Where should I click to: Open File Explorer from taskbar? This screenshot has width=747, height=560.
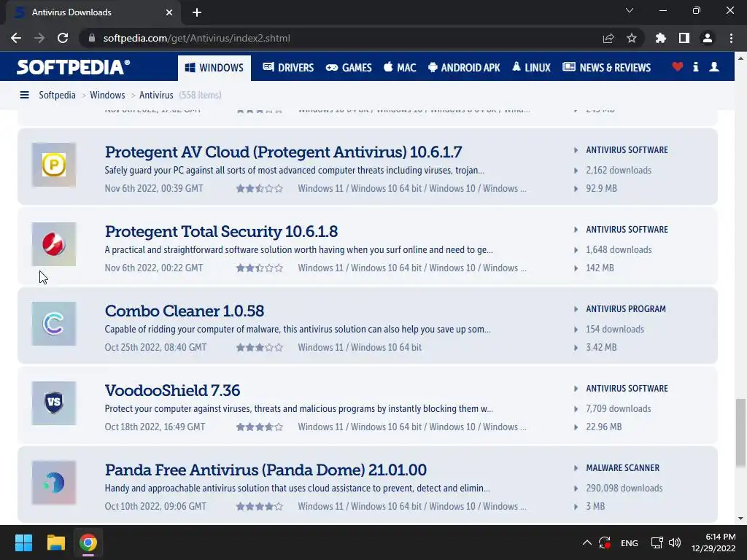(x=55, y=542)
